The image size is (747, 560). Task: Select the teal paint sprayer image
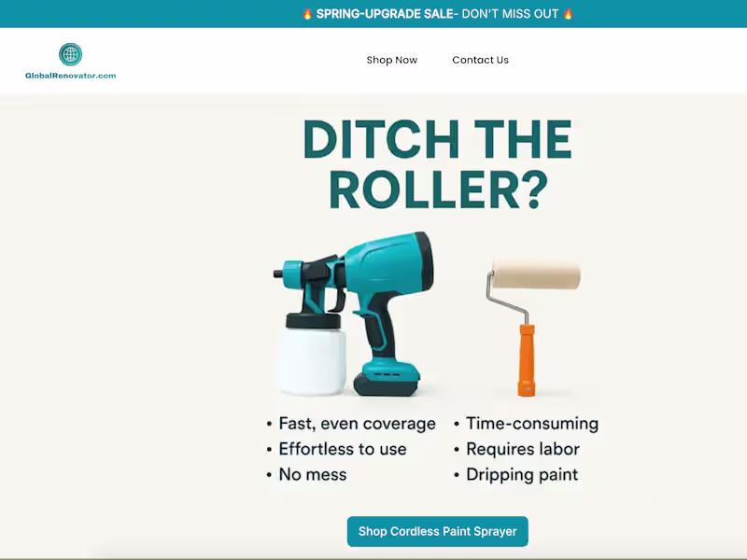tap(354, 314)
